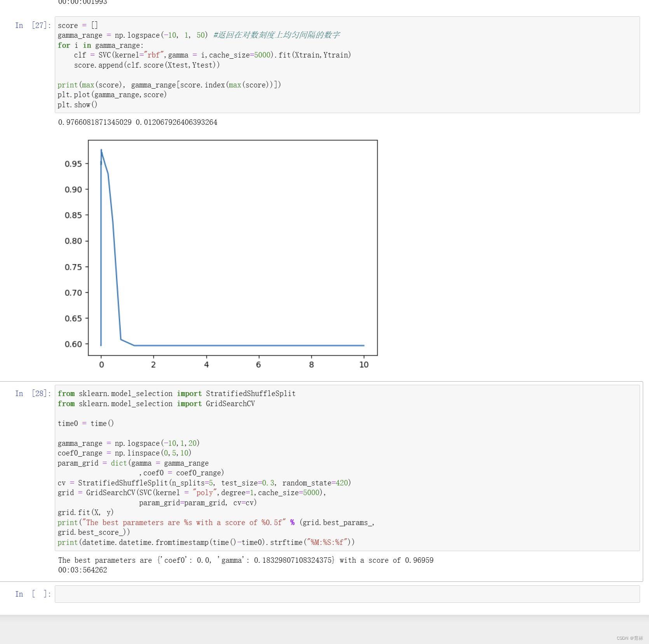Click the In [27] cell prompt
The height and width of the screenshot is (644, 649).
(33, 25)
